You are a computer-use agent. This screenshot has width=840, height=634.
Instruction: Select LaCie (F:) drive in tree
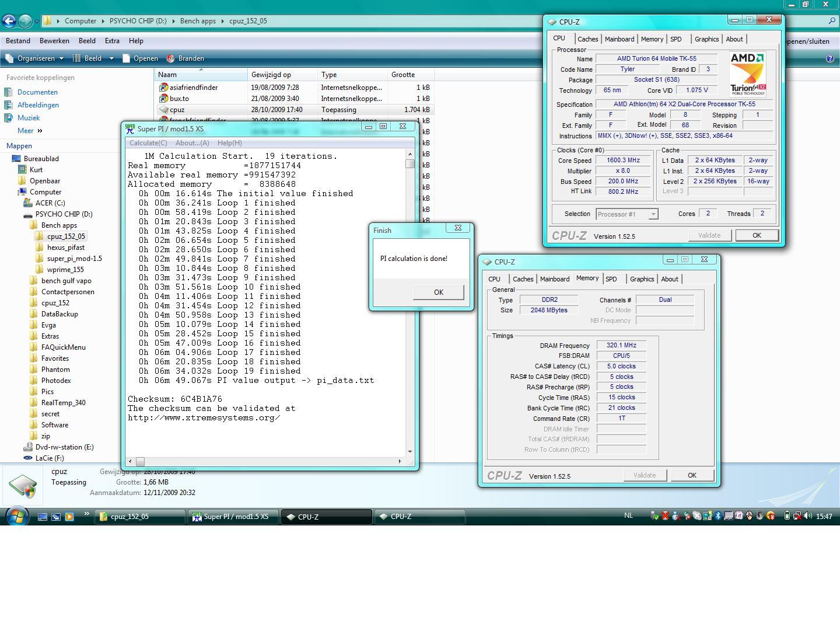coord(50,458)
